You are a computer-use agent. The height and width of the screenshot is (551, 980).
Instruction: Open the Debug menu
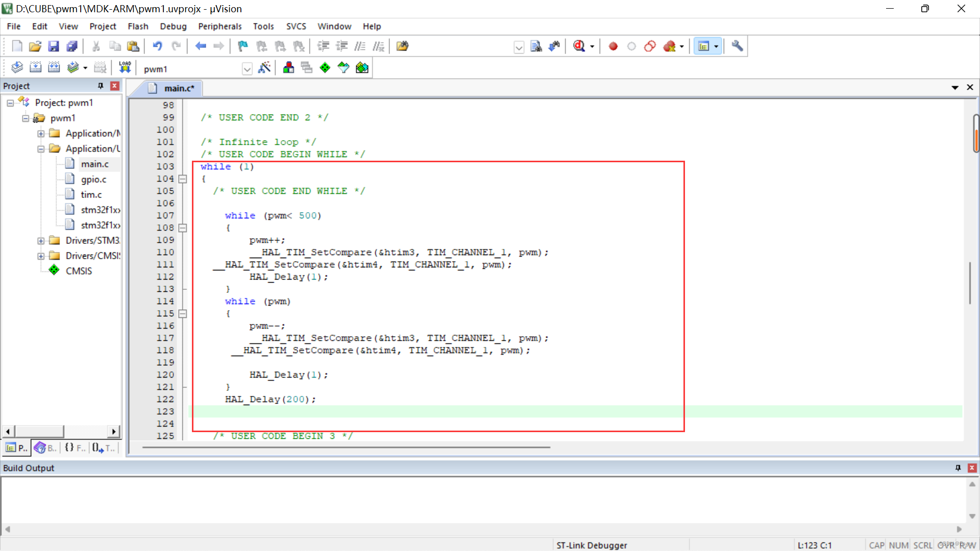tap(173, 27)
